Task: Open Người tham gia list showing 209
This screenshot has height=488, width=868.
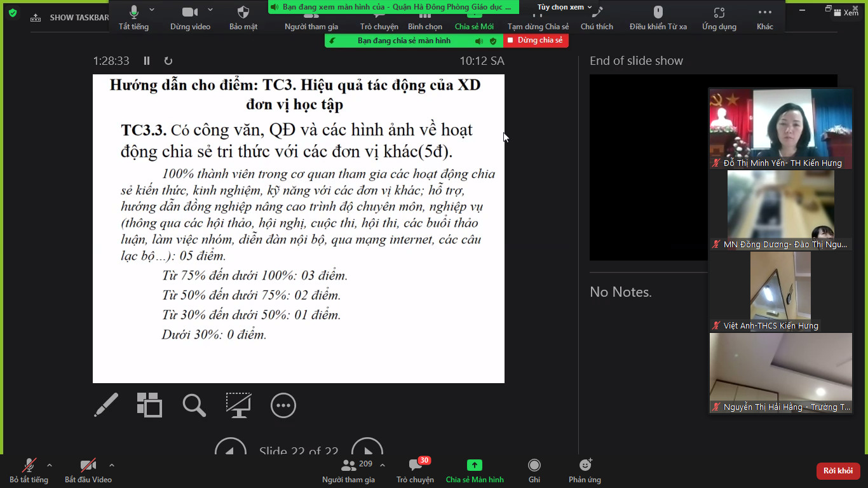Action: (x=348, y=470)
